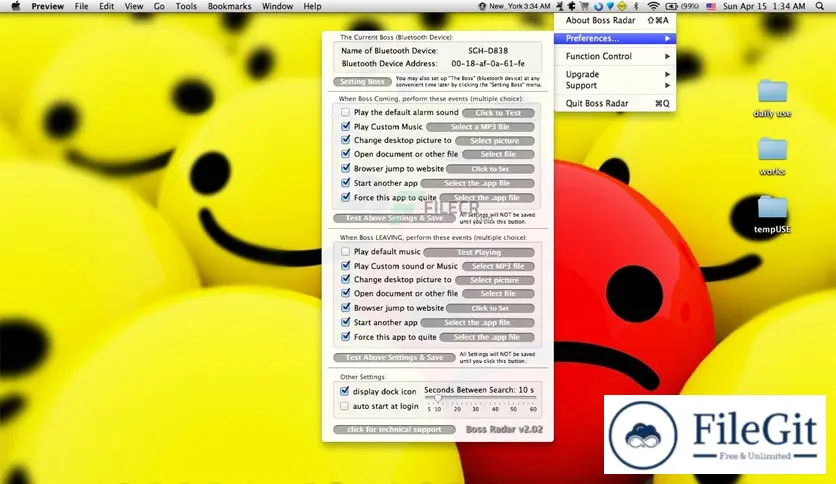
Task: Expand Support submenu
Action: pos(615,85)
